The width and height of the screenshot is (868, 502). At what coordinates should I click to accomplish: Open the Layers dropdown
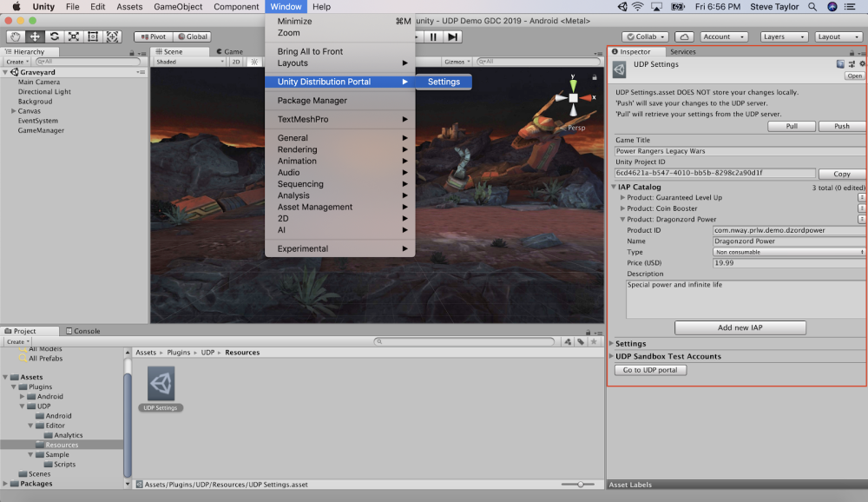click(783, 36)
